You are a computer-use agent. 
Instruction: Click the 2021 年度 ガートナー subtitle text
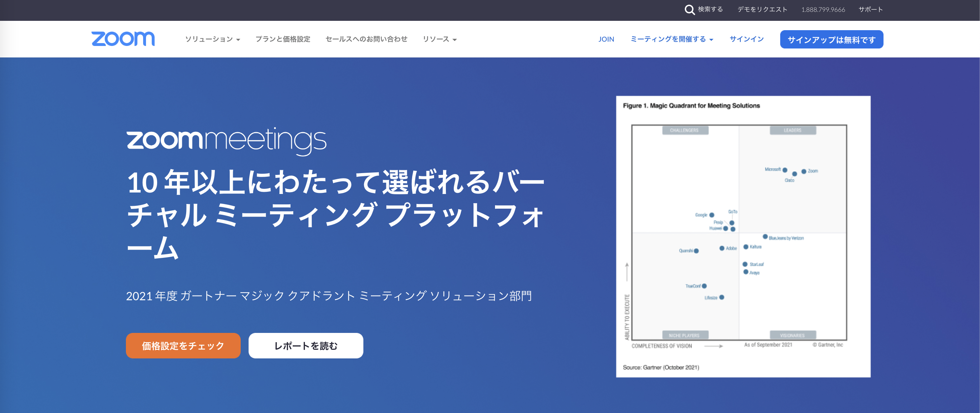click(x=329, y=296)
